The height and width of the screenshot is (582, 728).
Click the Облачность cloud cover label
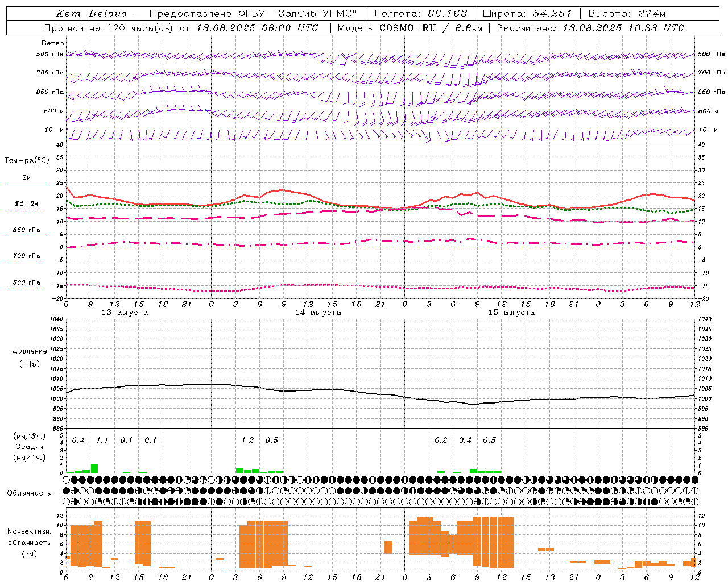pos(29,493)
